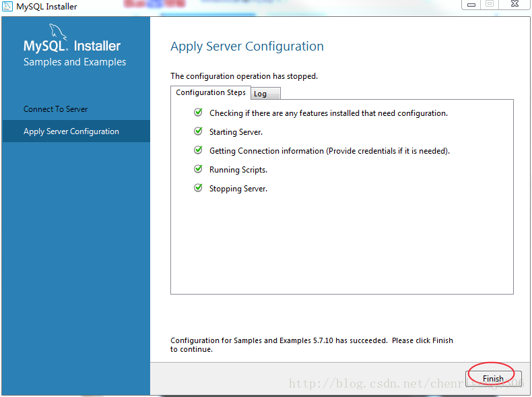
Task: Click the 'Starting Server.' step text
Action: pos(236,131)
